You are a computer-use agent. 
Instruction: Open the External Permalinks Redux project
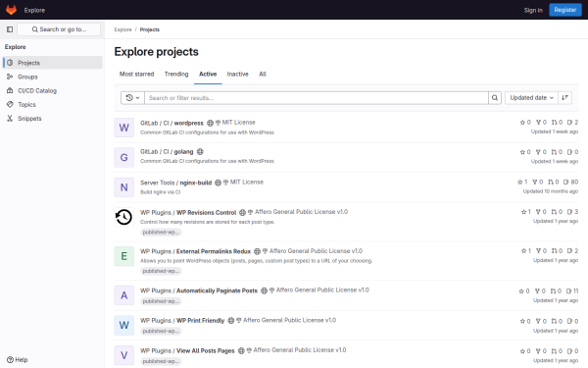pyautogui.click(x=195, y=251)
